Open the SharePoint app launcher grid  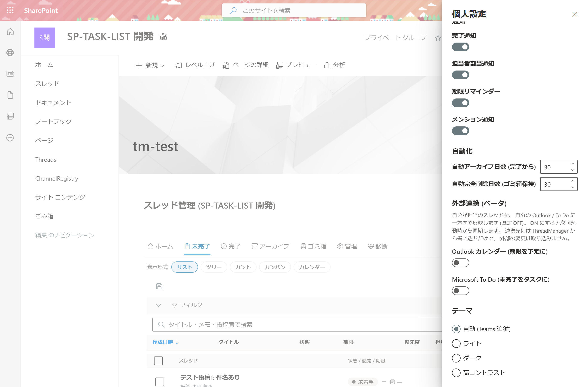[10, 10]
